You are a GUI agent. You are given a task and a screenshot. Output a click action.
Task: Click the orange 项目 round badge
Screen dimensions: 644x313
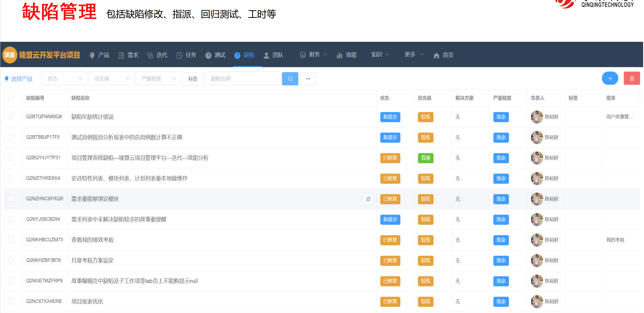click(10, 55)
